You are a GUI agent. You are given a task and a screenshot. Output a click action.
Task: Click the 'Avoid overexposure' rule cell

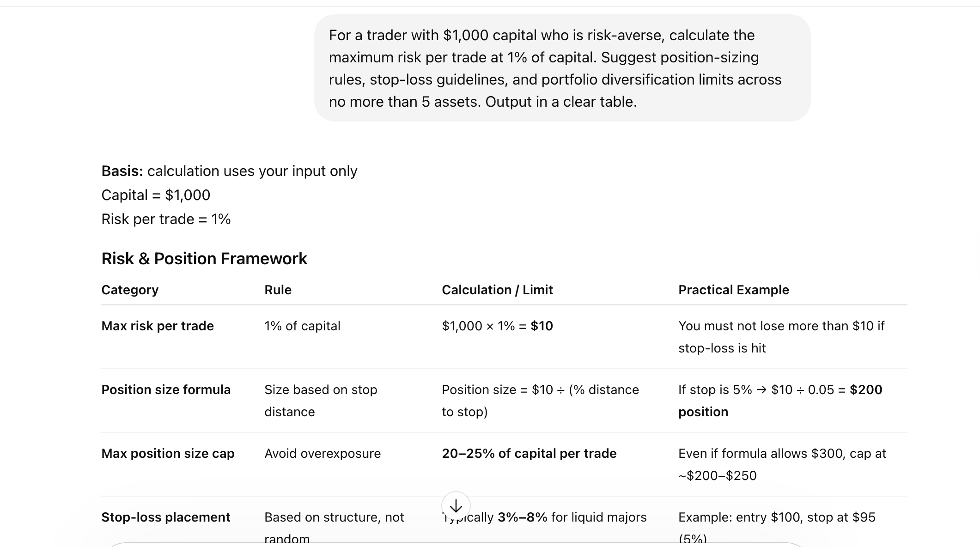click(323, 454)
